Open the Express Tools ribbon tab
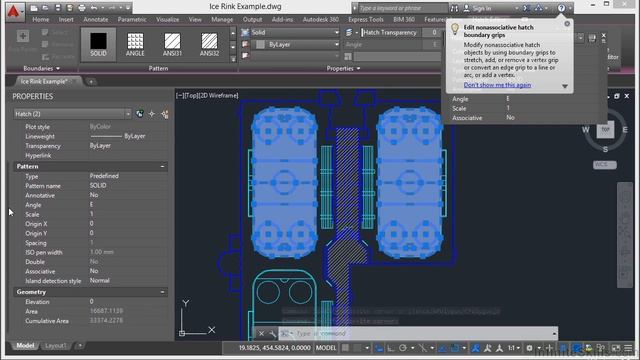Image resolution: width=640 pixels, height=360 pixels. [x=366, y=19]
